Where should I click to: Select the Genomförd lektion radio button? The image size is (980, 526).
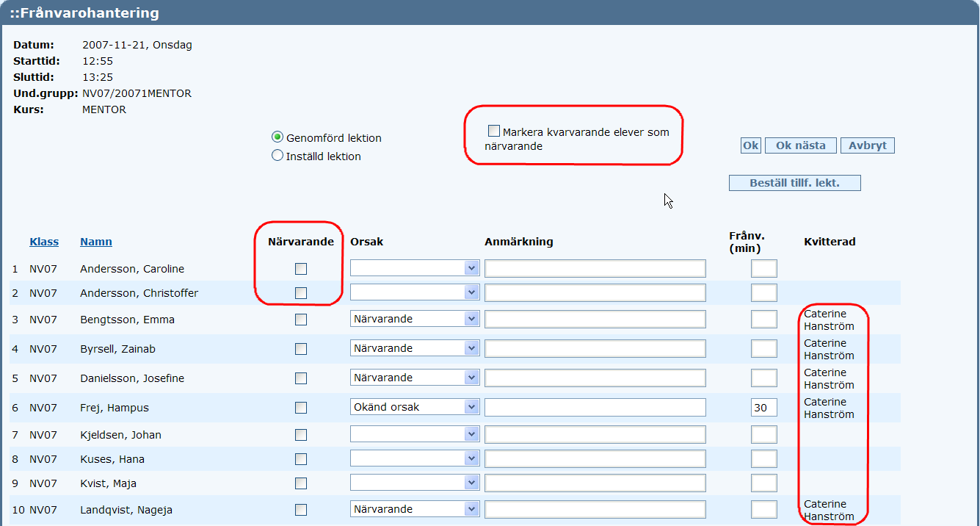(x=277, y=137)
